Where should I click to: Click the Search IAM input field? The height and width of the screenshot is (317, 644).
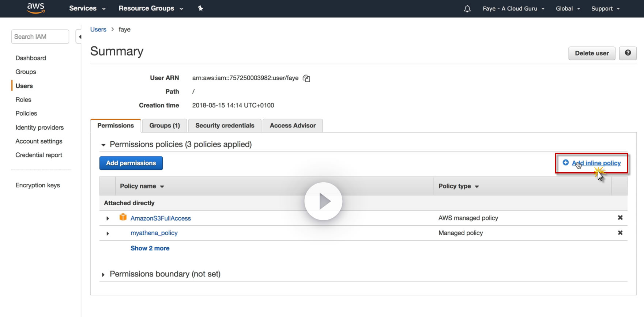pyautogui.click(x=40, y=37)
